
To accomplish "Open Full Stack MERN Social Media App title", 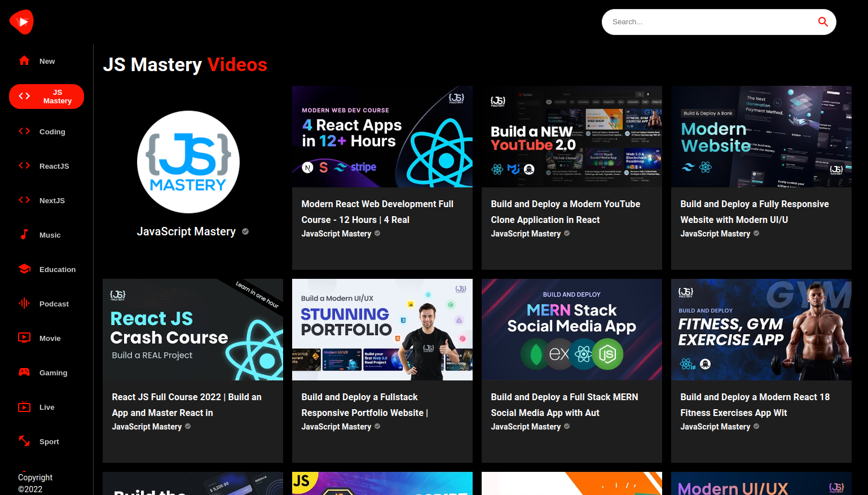I will point(565,405).
